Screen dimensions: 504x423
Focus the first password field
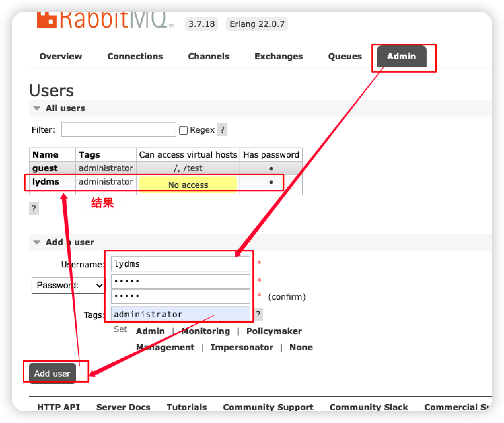pos(181,281)
